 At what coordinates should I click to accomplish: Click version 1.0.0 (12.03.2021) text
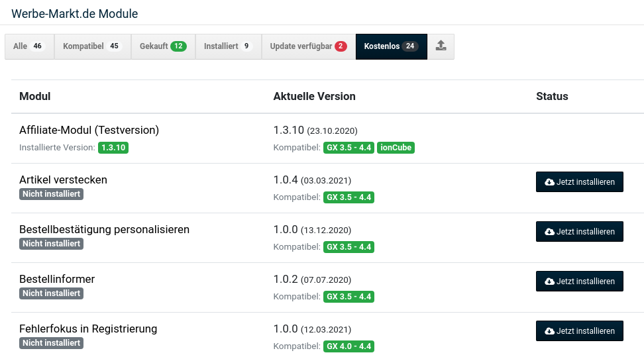tap(312, 329)
